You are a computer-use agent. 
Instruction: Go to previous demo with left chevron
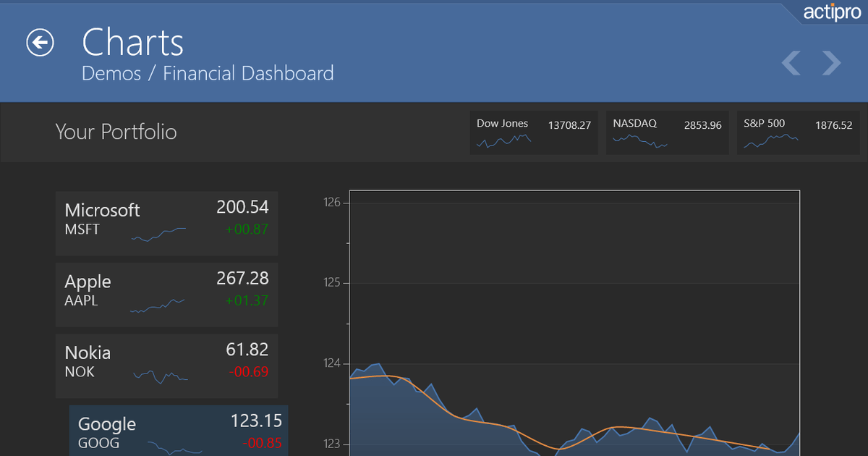click(791, 63)
